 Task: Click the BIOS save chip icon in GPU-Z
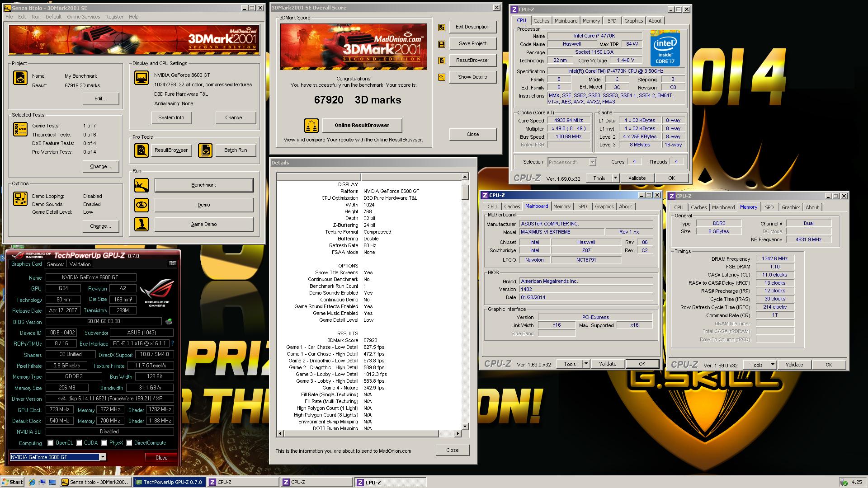pyautogui.click(x=169, y=322)
